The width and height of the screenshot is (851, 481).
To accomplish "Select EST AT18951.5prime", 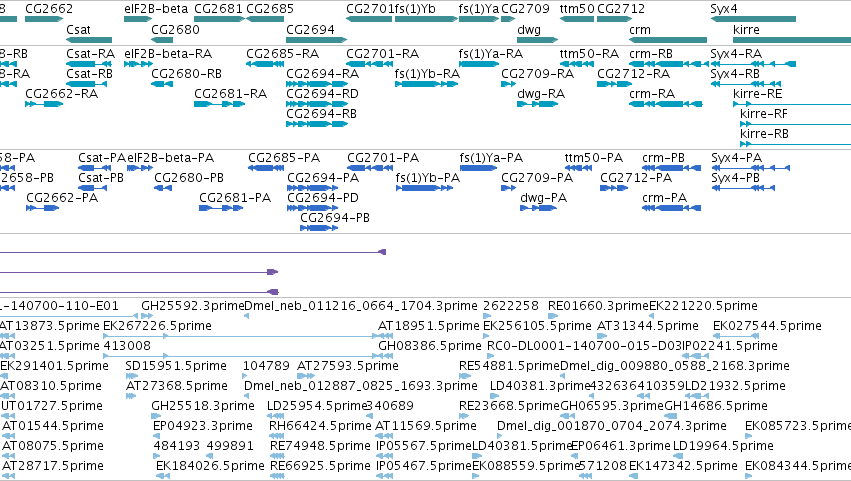I will tap(385, 336).
